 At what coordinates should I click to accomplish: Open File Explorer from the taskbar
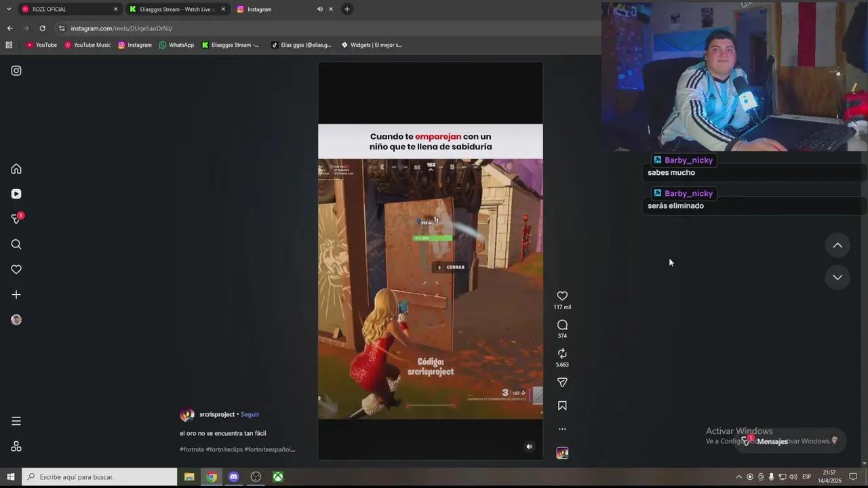189,476
